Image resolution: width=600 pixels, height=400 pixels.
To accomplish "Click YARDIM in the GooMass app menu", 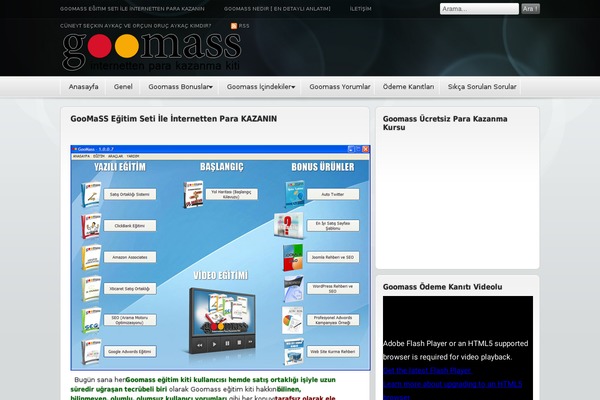I will [x=133, y=156].
